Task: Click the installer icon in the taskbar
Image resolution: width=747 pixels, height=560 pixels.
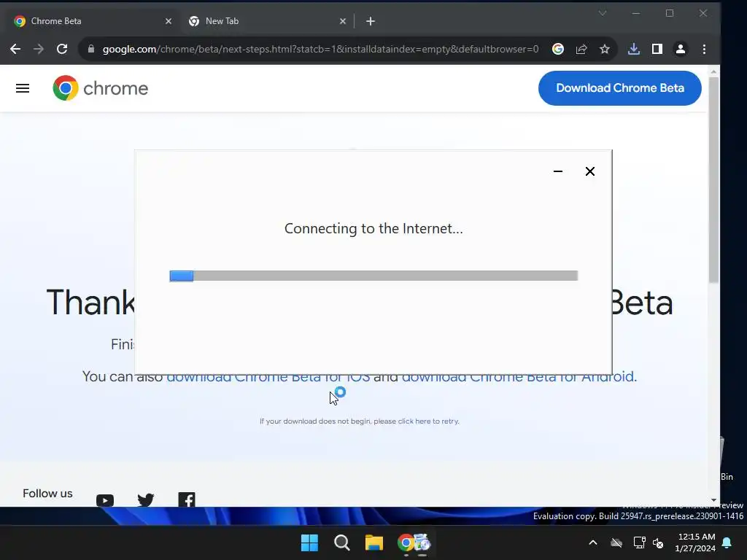Action: (x=422, y=542)
